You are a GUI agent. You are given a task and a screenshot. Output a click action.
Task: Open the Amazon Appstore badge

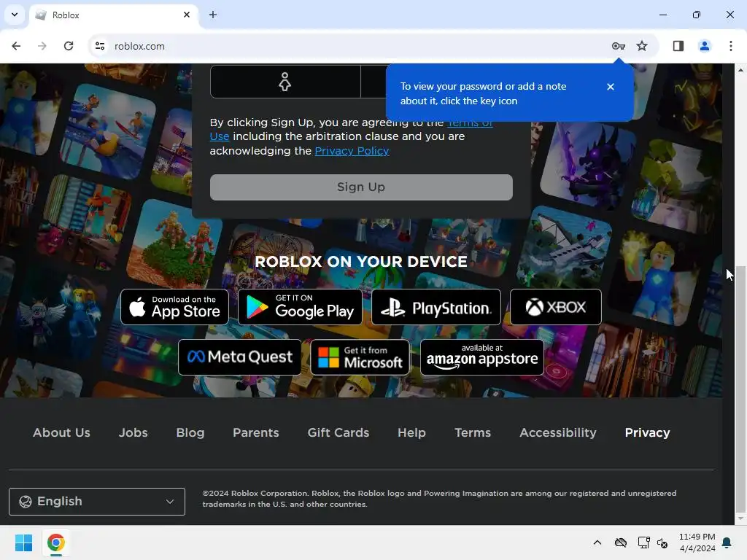click(481, 357)
